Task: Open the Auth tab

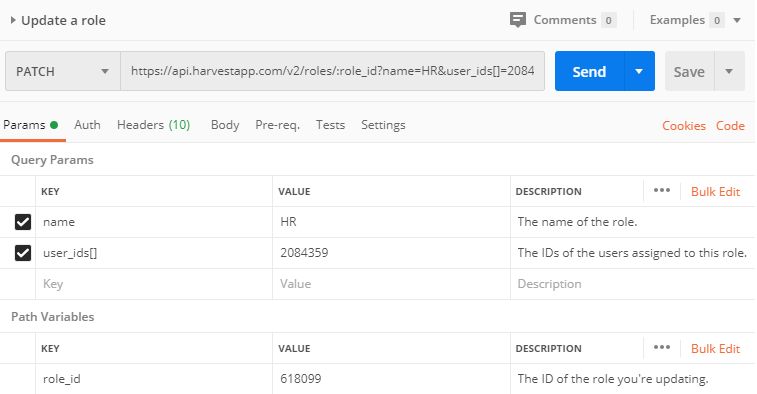Action: (x=87, y=125)
